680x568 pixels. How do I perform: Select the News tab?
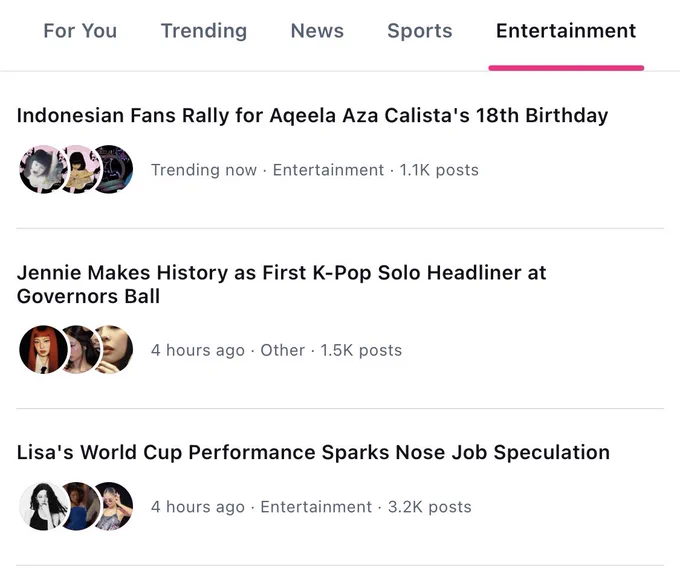317,31
